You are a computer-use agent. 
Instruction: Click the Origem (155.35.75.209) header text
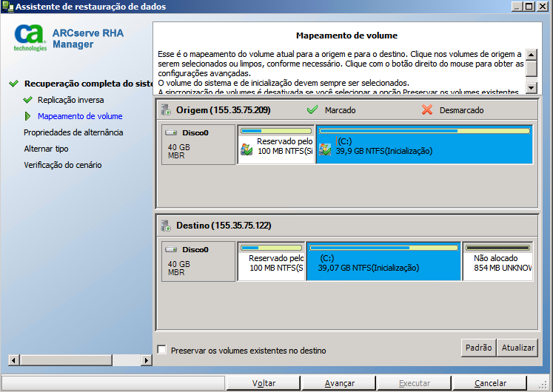[224, 110]
